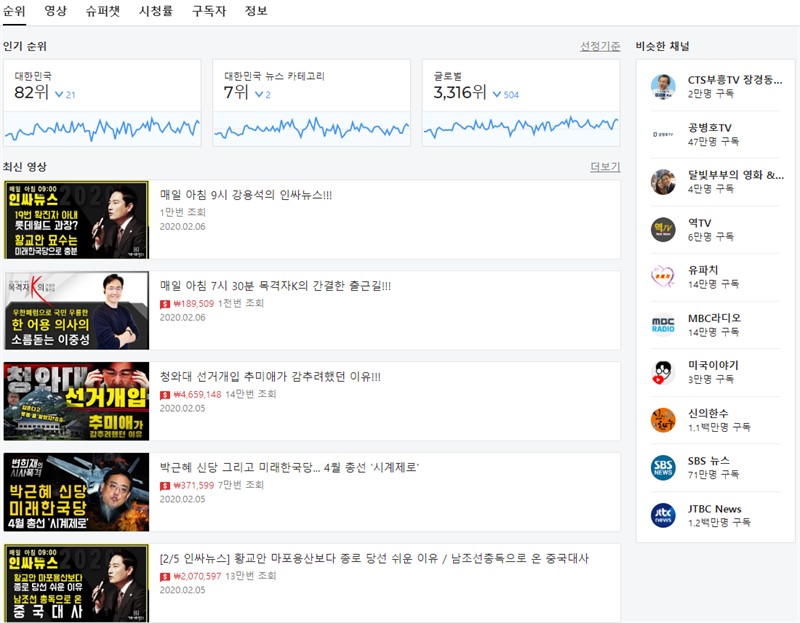Open the 청와대 선거개입 video thumbnail
Image resolution: width=800 pixels, height=623 pixels.
pyautogui.click(x=76, y=401)
